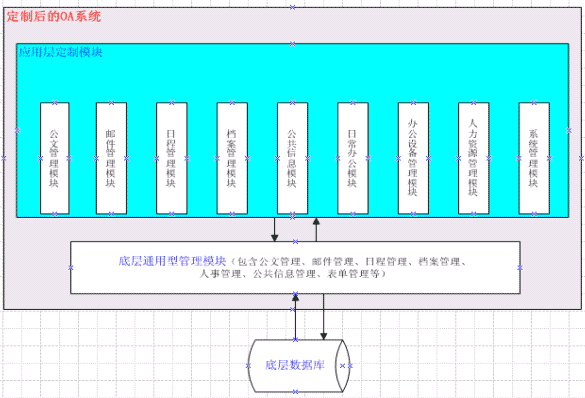The width and height of the screenshot is (585, 398).
Task: Click the 办公设备管理模块 shape
Action: [413, 158]
